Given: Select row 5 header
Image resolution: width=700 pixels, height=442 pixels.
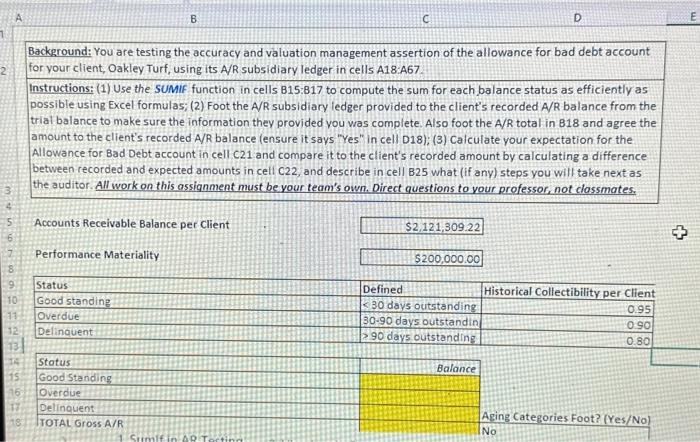Looking at the screenshot, I should pos(10,222).
